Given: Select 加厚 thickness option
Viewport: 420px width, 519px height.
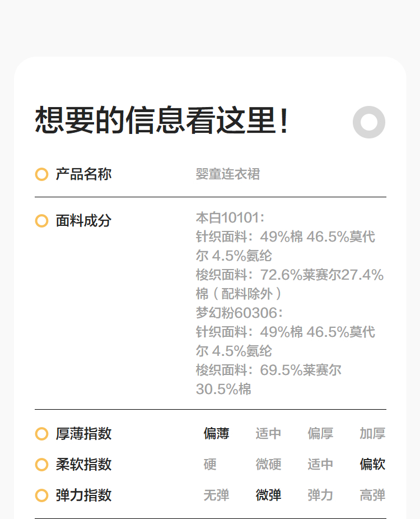Looking at the screenshot, I should (372, 434).
